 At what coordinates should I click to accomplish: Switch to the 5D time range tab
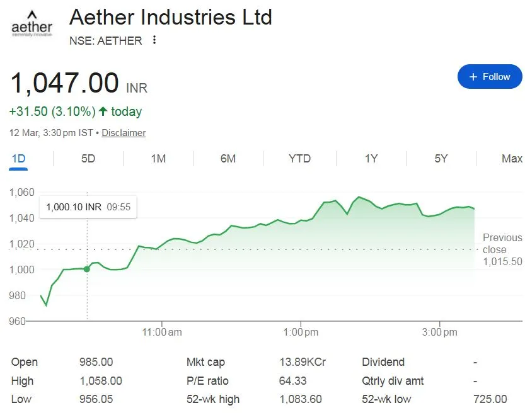click(x=88, y=159)
